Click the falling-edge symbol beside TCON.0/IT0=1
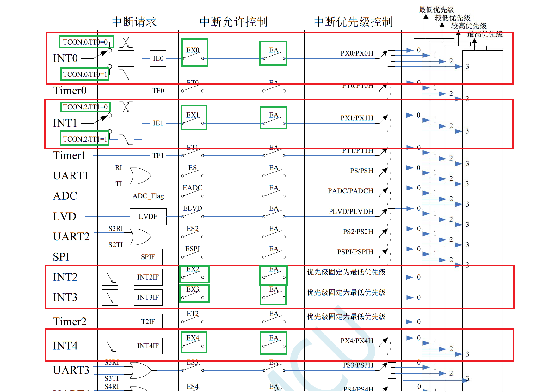 tap(126, 75)
